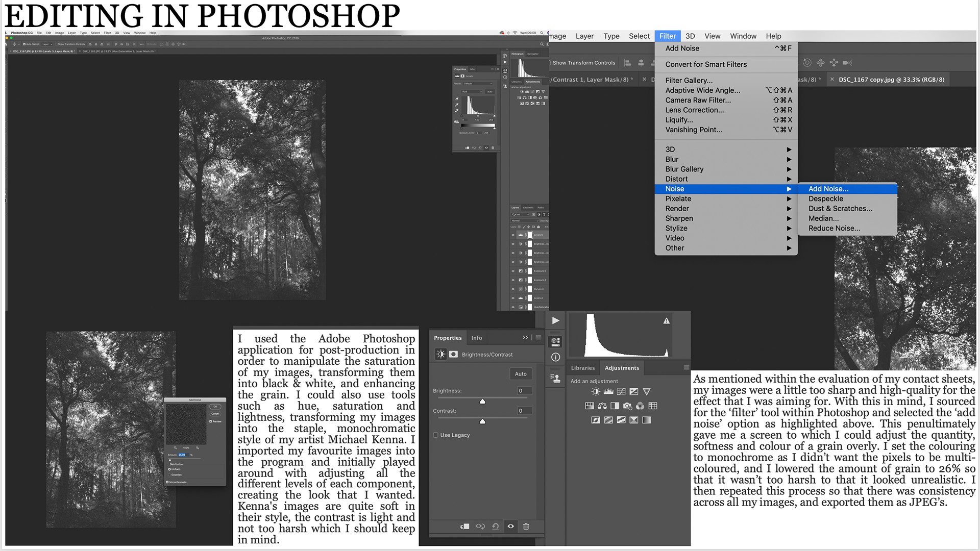Add a Color Balance adjustment icon
Screen dimensions: 980x551
point(602,406)
